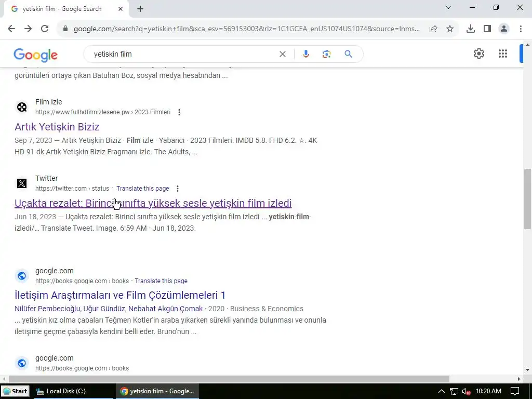
Task: Click the horizontal scrollbar thumb
Action: pyautogui.click(x=229, y=379)
